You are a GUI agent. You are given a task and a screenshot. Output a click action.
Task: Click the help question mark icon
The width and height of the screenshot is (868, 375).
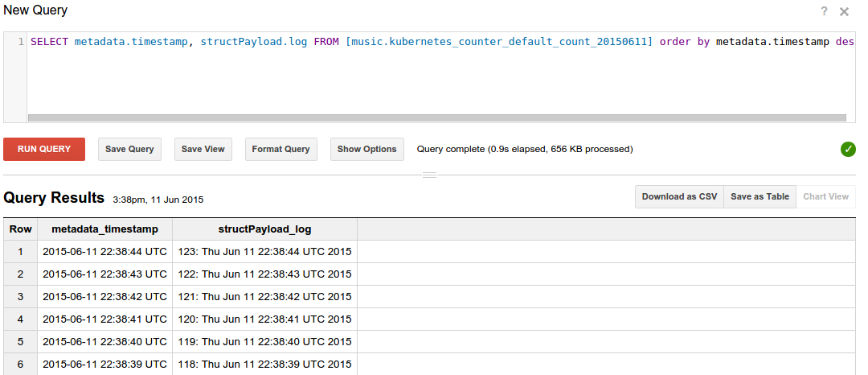pos(824,11)
